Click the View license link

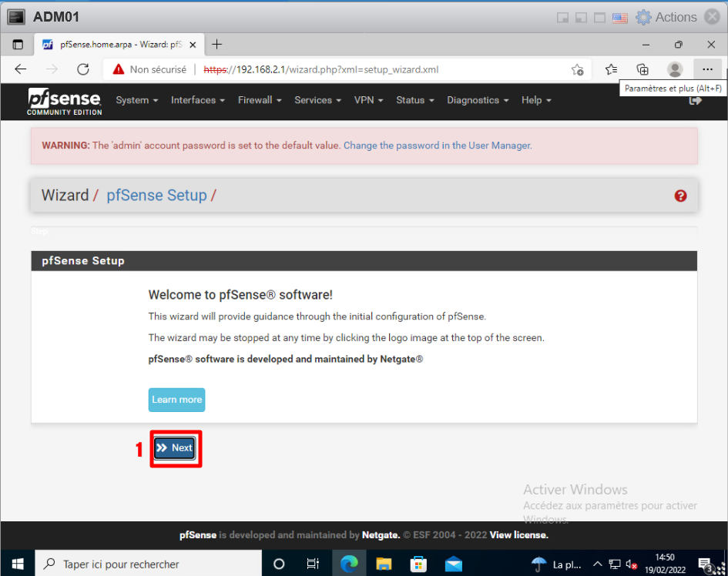point(518,534)
